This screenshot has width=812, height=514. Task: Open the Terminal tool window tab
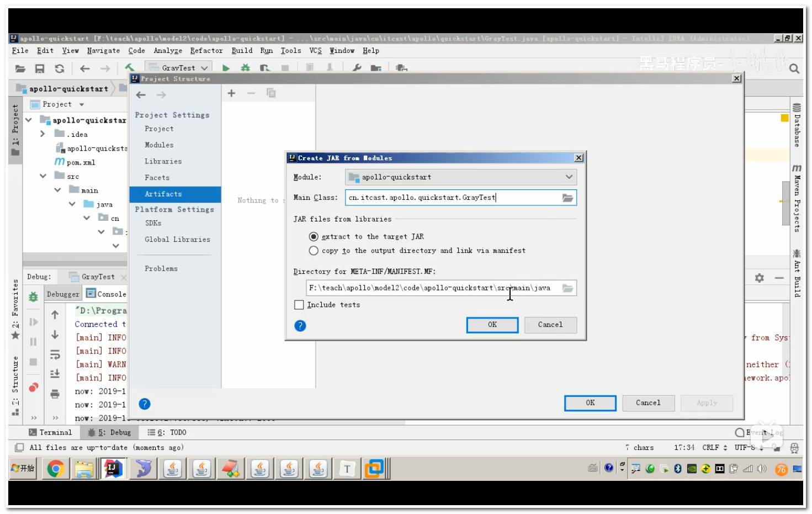50,432
